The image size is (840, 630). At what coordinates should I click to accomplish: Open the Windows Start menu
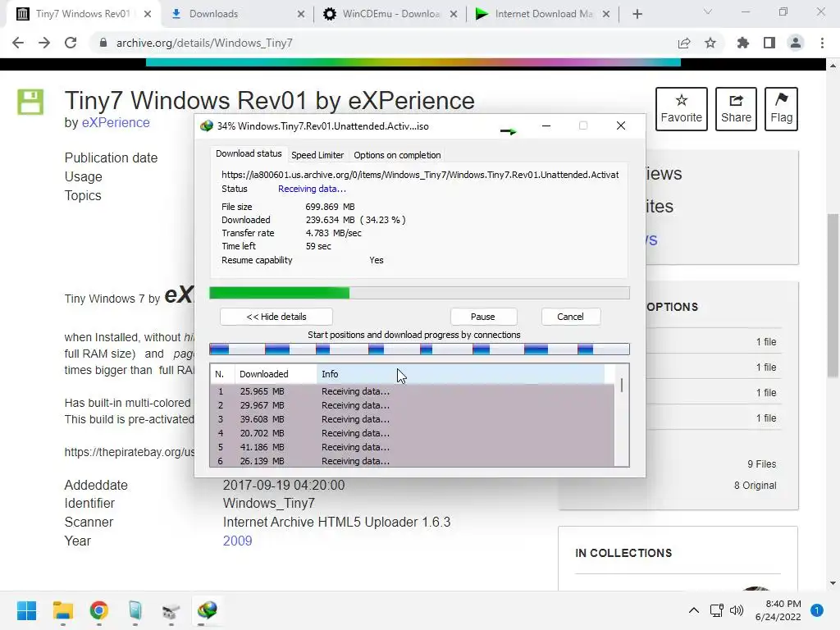pos(26,610)
